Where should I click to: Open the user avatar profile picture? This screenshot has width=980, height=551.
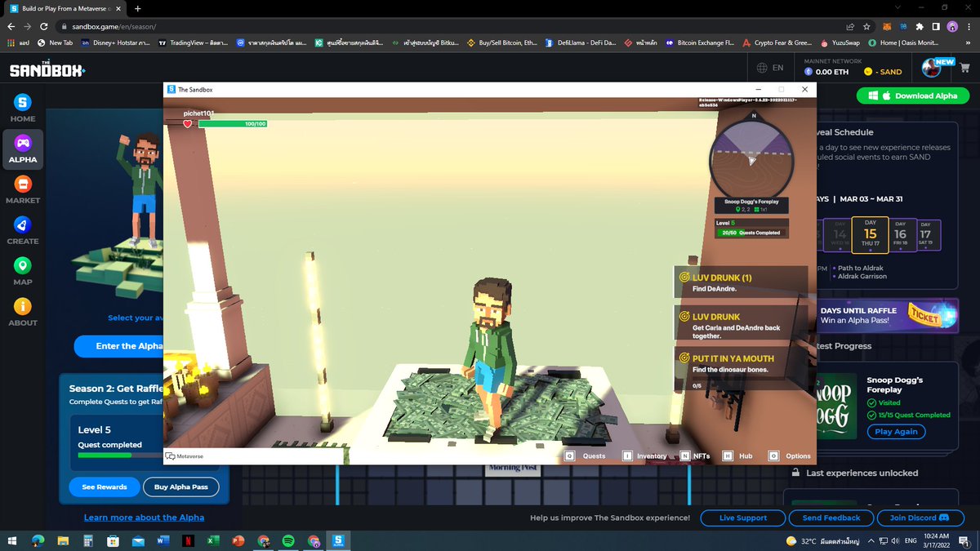click(x=932, y=69)
